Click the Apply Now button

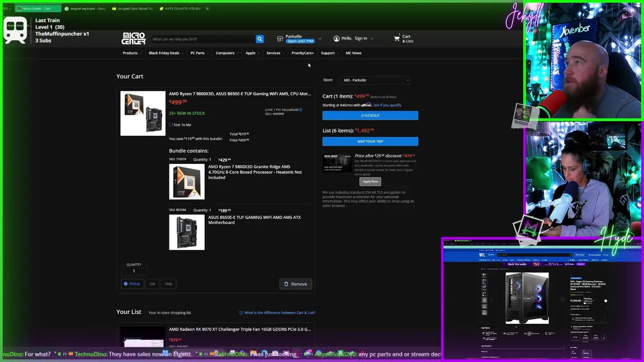click(370, 182)
